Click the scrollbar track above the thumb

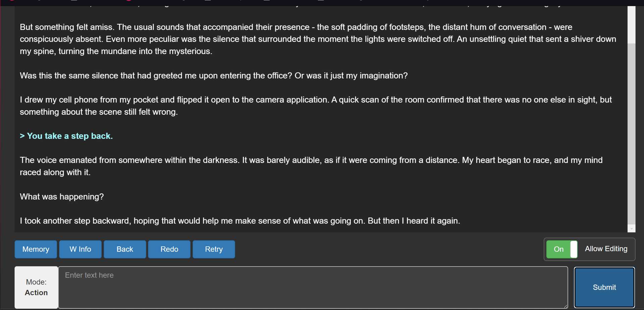coord(631,23)
